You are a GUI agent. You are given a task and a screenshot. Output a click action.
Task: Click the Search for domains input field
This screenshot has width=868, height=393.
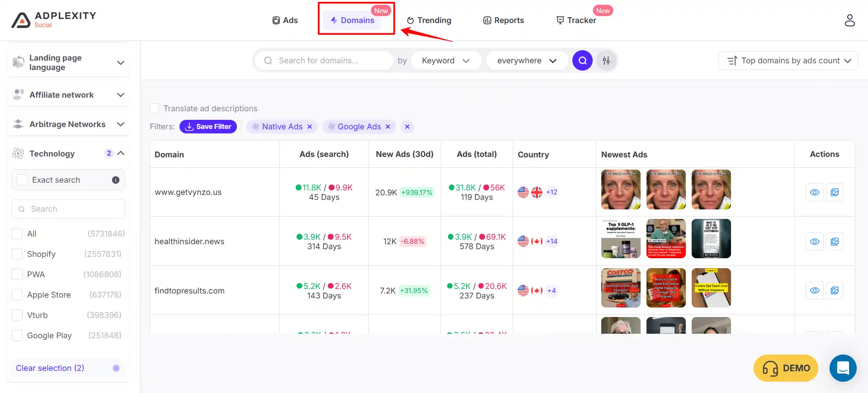(x=324, y=61)
